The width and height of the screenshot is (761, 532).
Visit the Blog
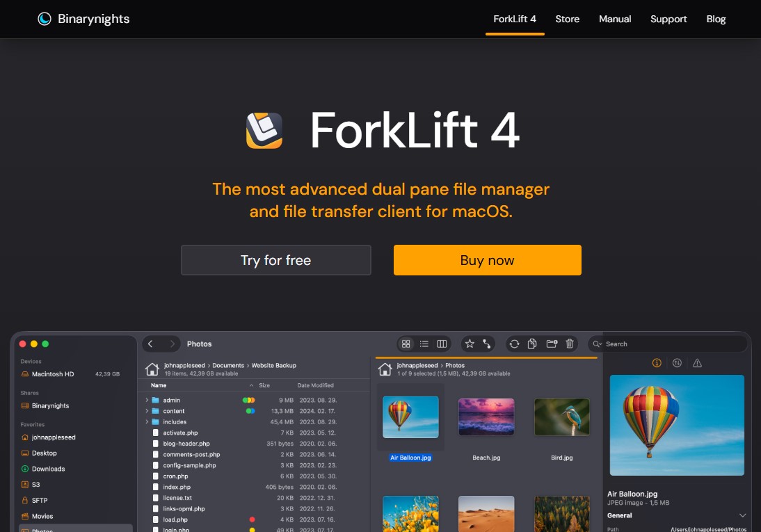(716, 19)
